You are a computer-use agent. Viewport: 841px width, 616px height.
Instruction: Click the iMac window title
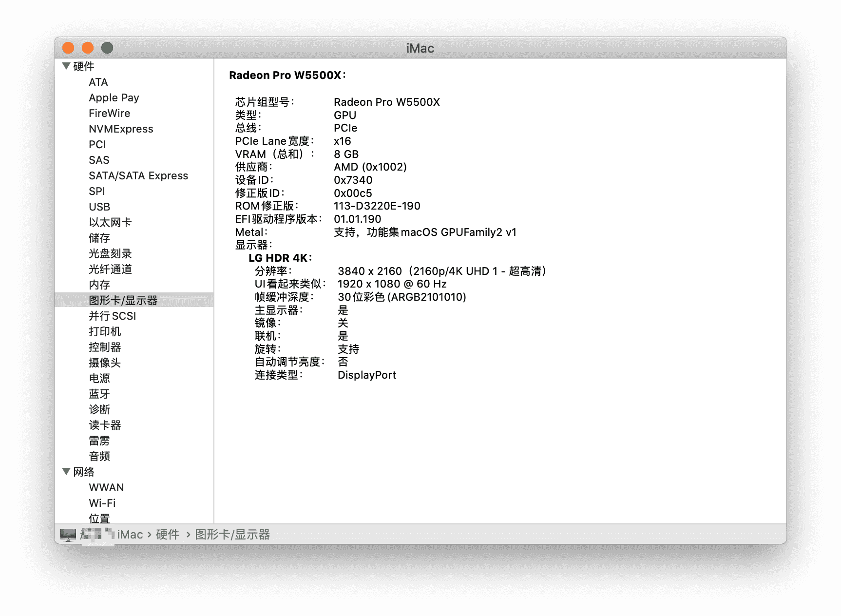420,48
